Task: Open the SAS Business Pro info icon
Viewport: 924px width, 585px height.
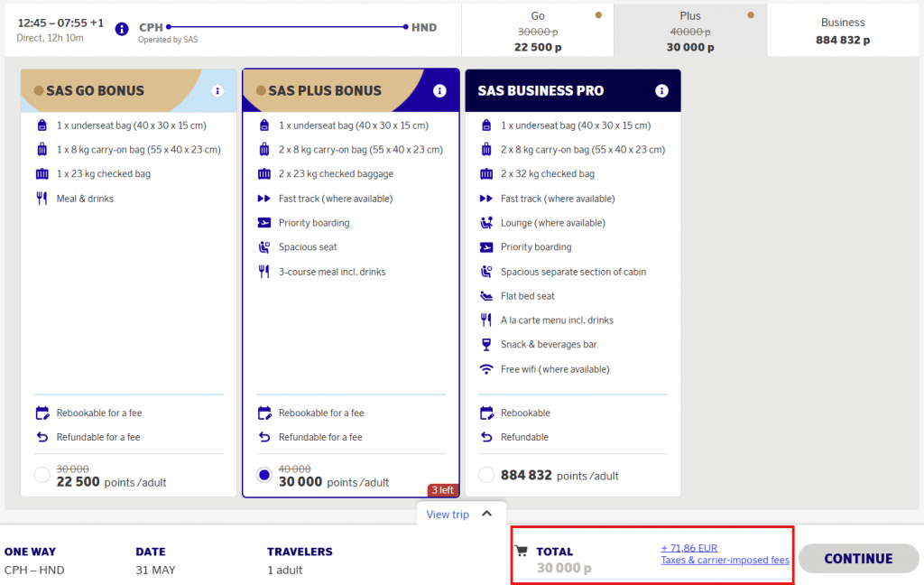Action: pos(661,91)
